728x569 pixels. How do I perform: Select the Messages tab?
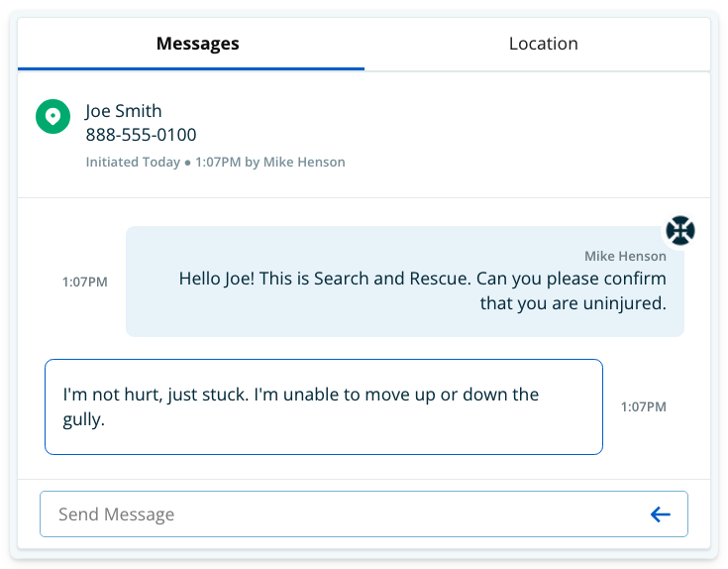pos(198,44)
